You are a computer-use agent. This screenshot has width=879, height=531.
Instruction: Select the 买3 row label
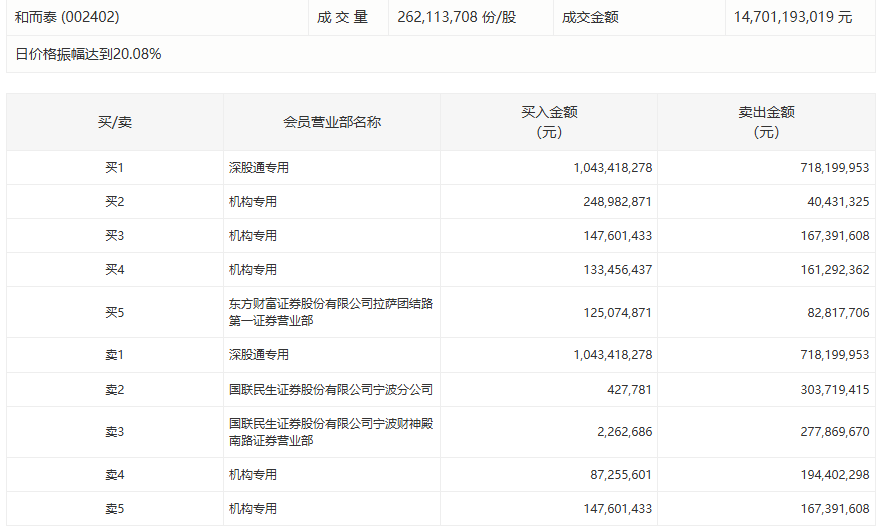[x=115, y=236]
